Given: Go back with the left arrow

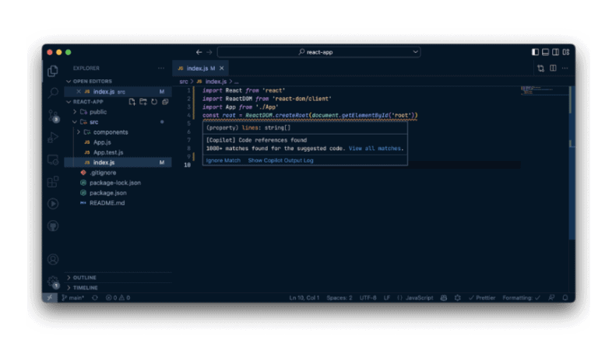Looking at the screenshot, I should point(199,52).
